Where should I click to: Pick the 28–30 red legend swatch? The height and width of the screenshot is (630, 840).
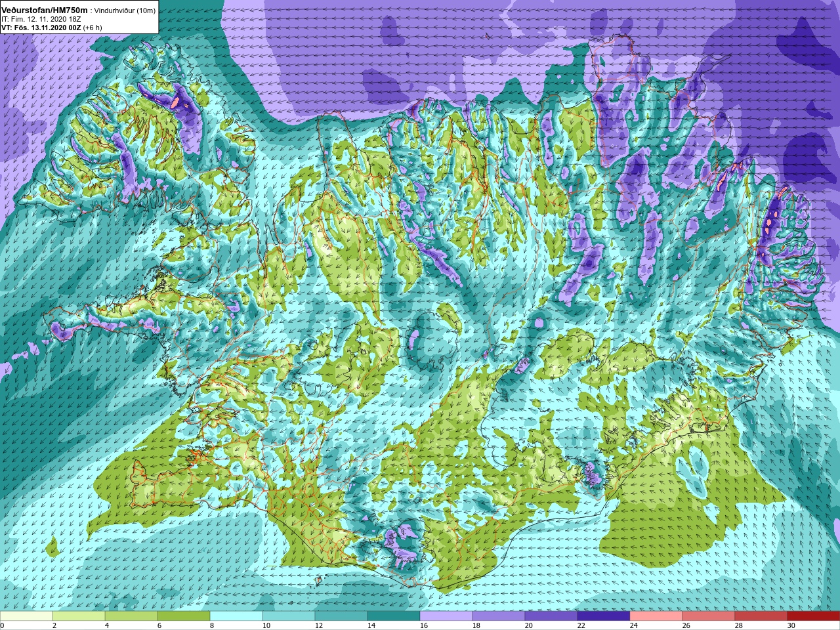point(761,616)
